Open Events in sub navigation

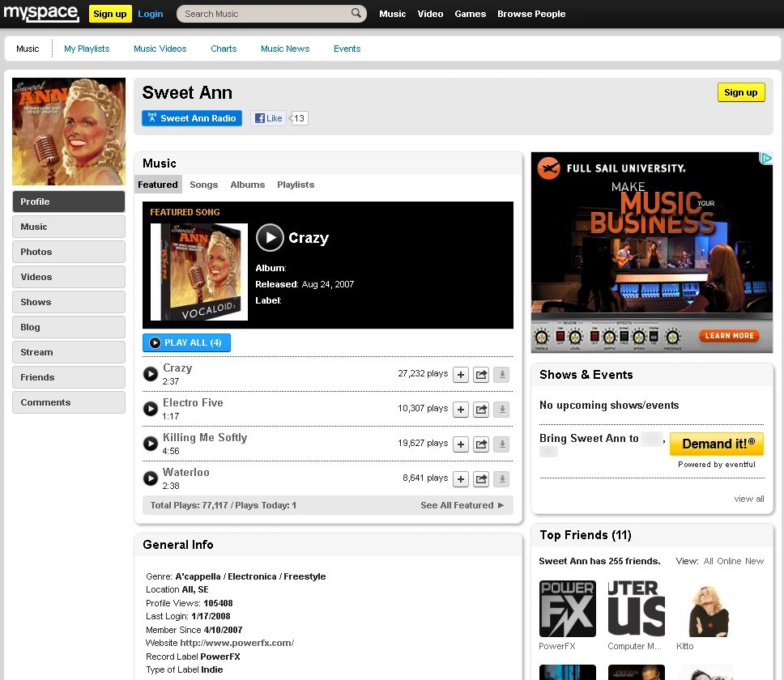coord(347,49)
